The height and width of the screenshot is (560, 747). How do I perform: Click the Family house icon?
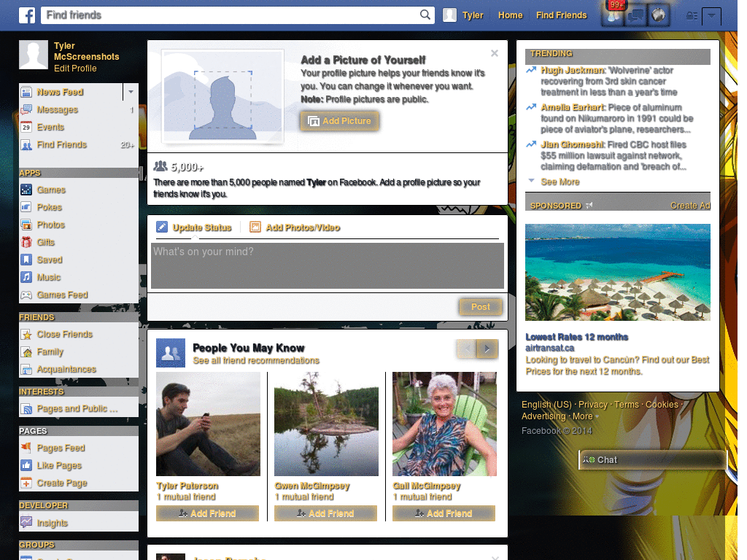tap(26, 352)
